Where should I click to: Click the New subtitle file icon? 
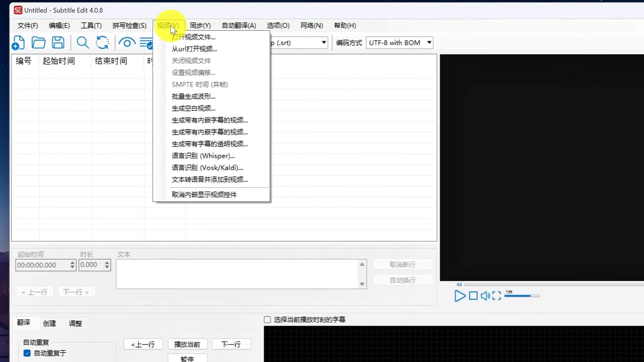coord(18,43)
